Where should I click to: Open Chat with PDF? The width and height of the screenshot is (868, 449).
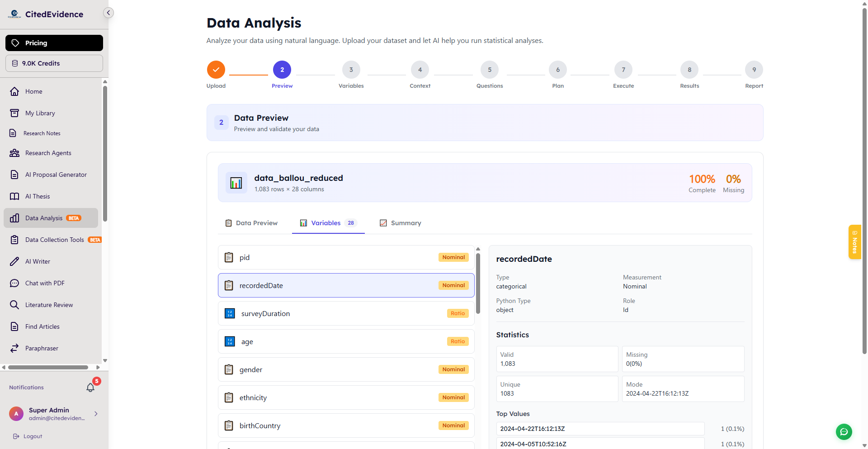45,283
